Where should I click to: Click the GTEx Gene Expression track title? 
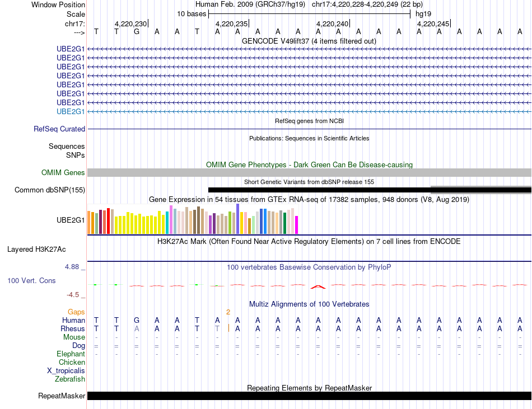309,199
